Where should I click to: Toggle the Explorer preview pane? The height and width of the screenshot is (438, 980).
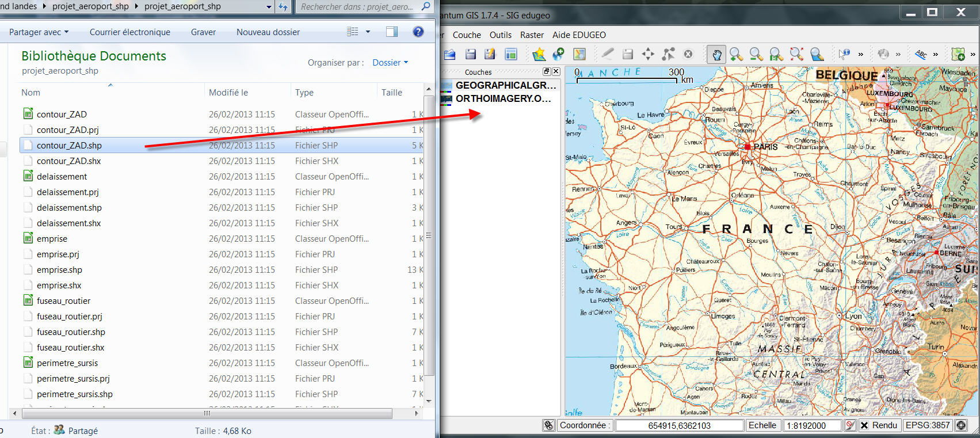point(392,32)
